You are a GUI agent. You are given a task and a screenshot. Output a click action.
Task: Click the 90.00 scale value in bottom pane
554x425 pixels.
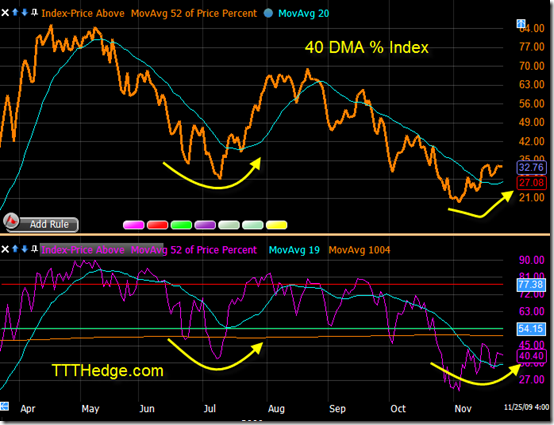532,260
